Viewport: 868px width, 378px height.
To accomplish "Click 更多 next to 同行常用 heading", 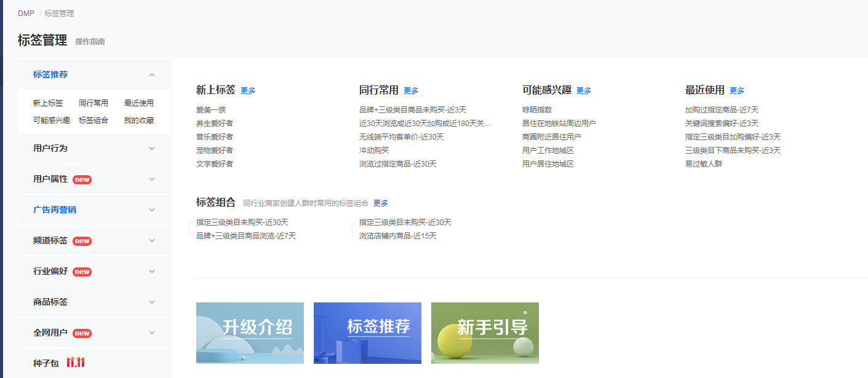I will 411,91.
